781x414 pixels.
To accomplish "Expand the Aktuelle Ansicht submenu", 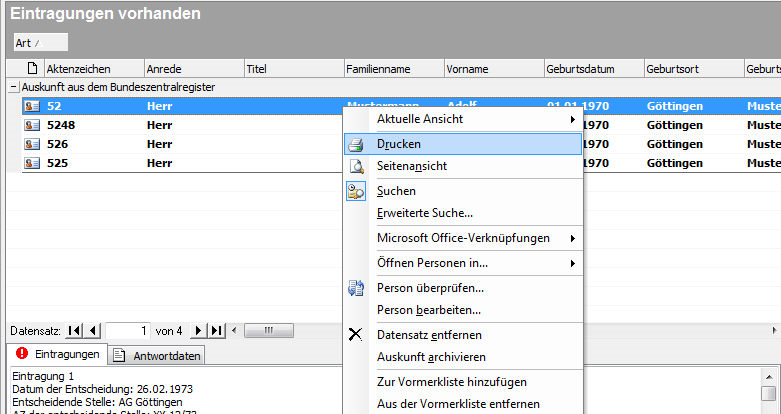I will coord(475,119).
